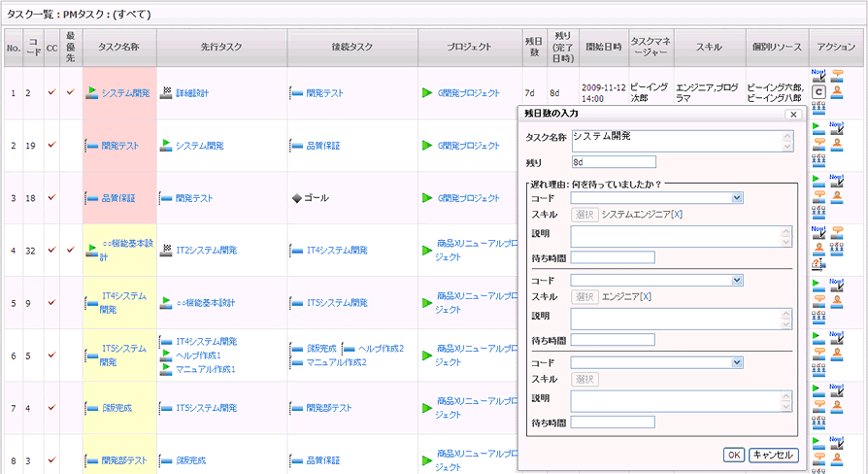The image size is (868, 474).
Task: Open コード dropdown in last delay-reason section
Action: coord(656,362)
